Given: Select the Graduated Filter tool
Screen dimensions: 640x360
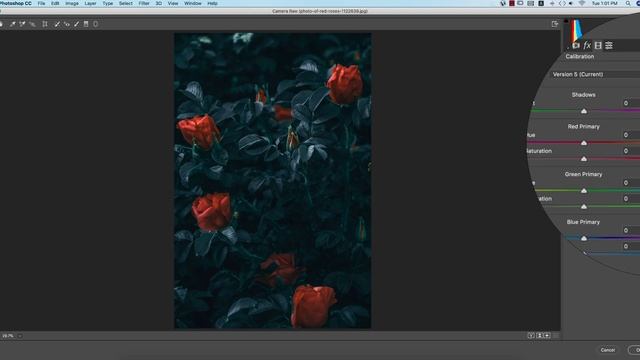Looking at the screenshot, I should pyautogui.click(x=86, y=24).
